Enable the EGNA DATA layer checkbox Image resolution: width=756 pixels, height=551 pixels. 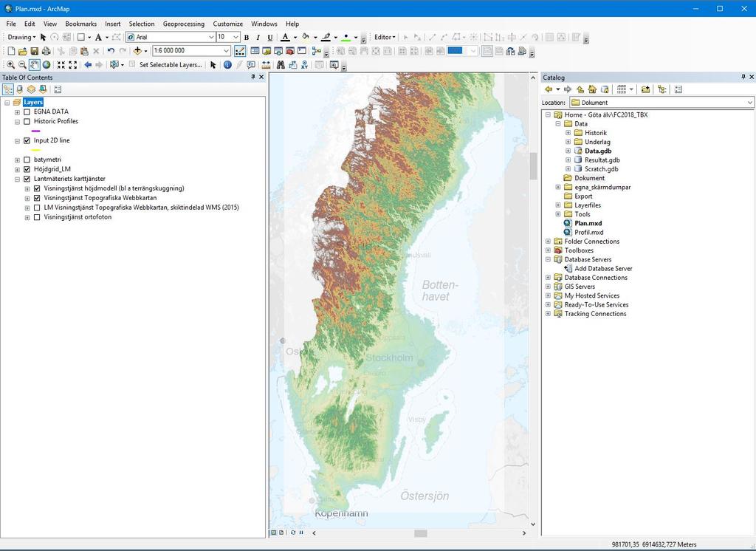[27, 112]
